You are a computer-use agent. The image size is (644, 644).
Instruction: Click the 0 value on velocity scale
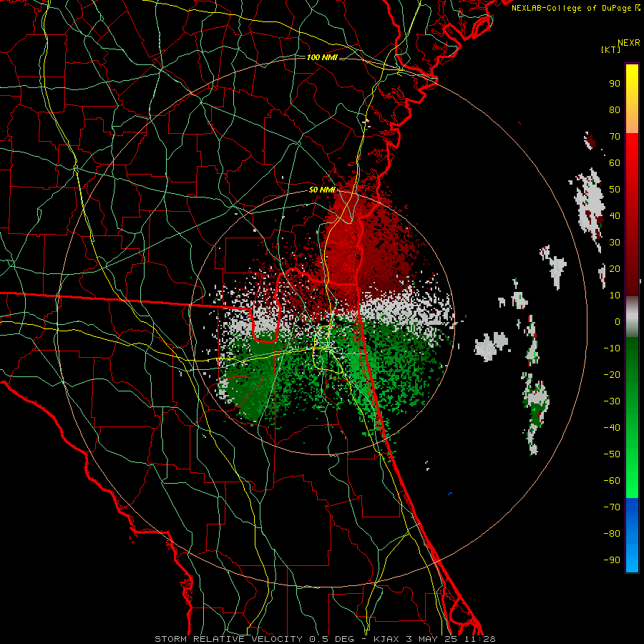pyautogui.click(x=618, y=321)
